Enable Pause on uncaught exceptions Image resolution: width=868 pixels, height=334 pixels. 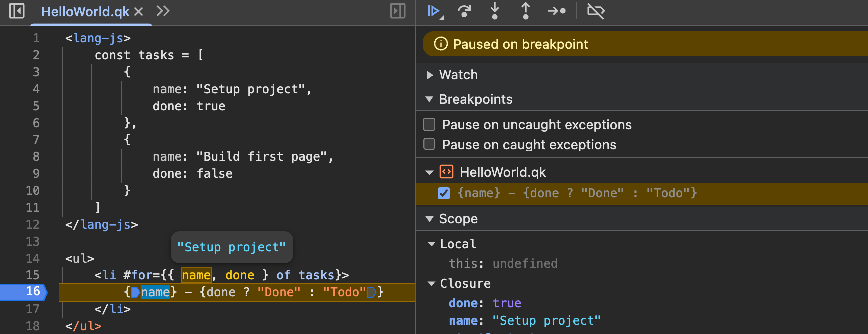tap(429, 124)
